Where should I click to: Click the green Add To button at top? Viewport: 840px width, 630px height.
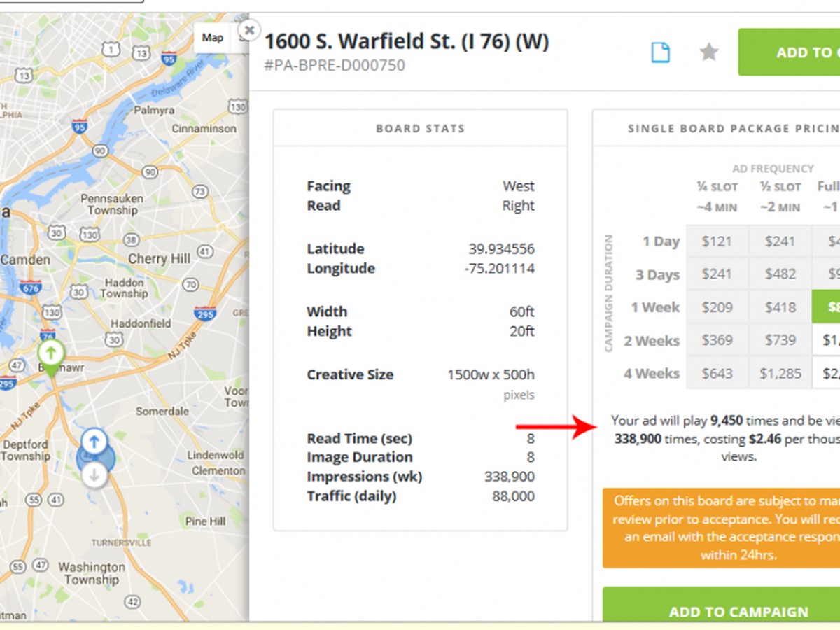pos(790,52)
